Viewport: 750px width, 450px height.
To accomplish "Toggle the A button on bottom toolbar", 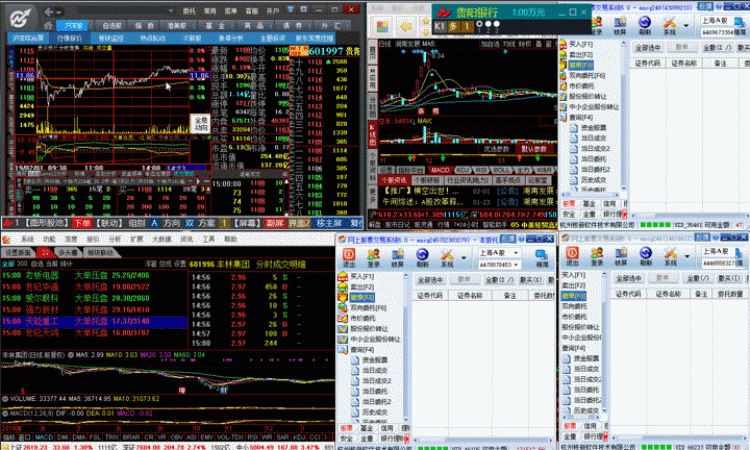I will coord(154,223).
